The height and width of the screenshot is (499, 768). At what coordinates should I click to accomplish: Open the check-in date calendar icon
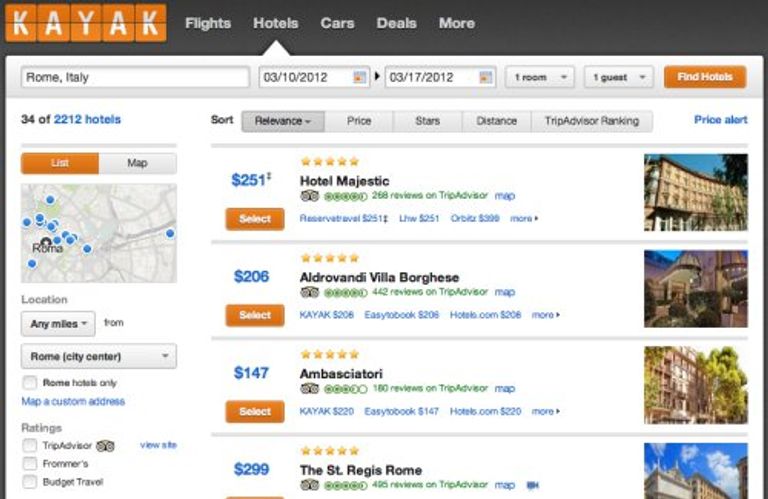[x=360, y=77]
